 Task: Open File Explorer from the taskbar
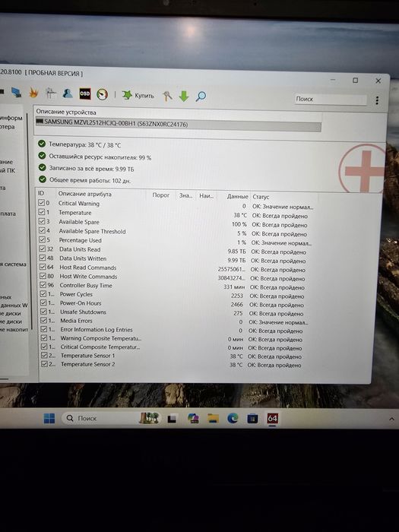(x=213, y=418)
